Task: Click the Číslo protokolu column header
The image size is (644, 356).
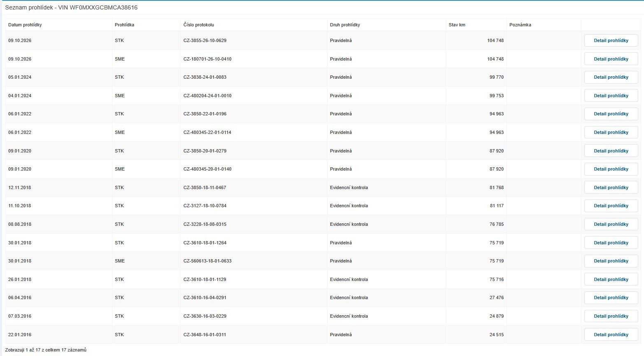Action: click(199, 25)
